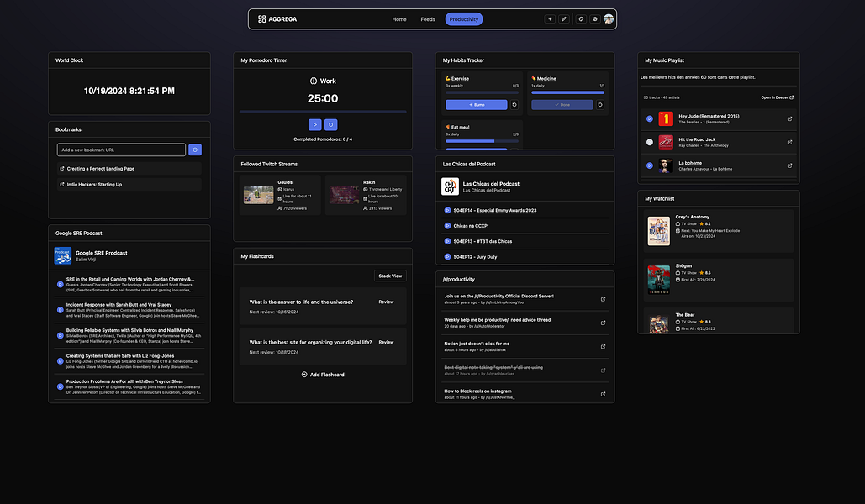
Task: Click the Bump button for Exercise
Action: click(476, 105)
